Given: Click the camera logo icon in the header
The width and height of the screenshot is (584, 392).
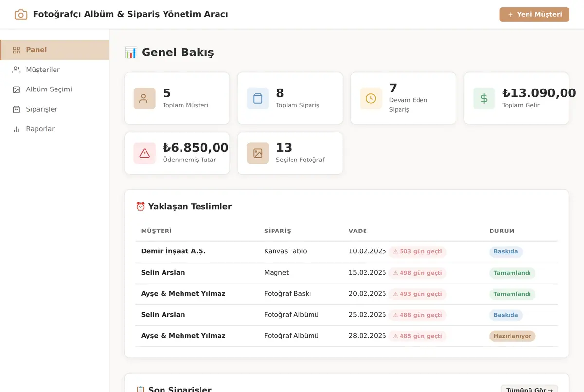Looking at the screenshot, I should point(21,15).
